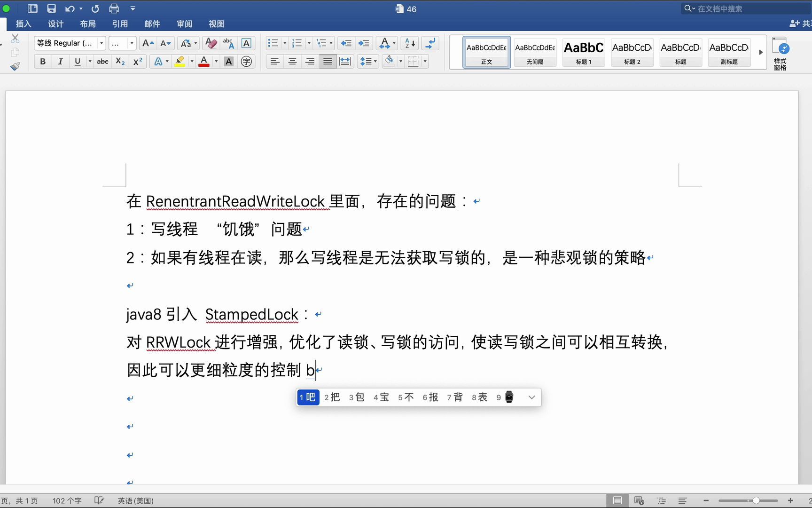
Task: Toggle Underline formatting
Action: coord(78,62)
